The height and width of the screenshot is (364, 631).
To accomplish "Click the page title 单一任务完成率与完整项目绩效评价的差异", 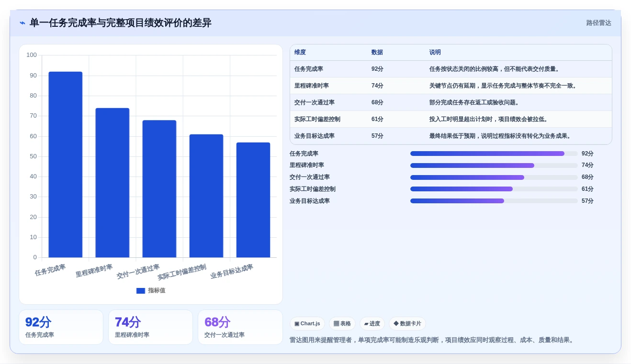I will (121, 23).
